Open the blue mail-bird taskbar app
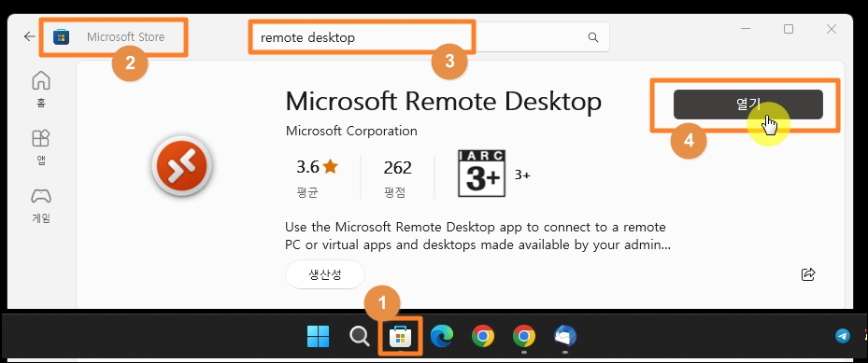The width and height of the screenshot is (868, 363). [564, 336]
